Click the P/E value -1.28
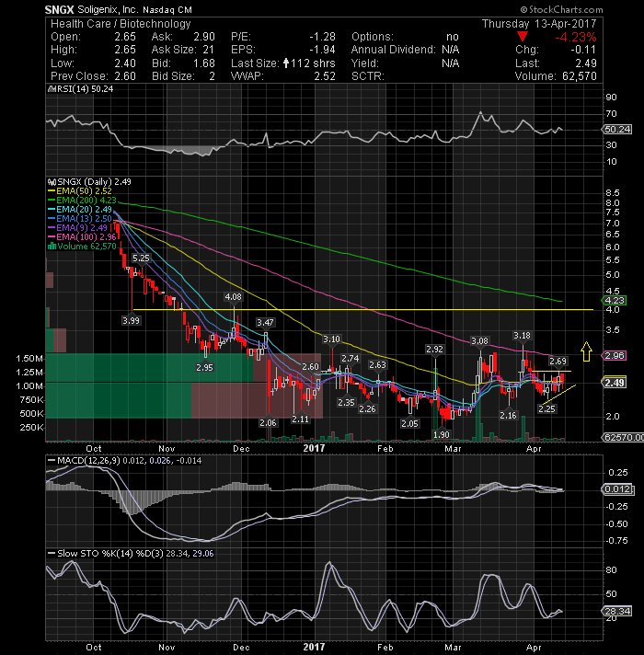 [322, 37]
